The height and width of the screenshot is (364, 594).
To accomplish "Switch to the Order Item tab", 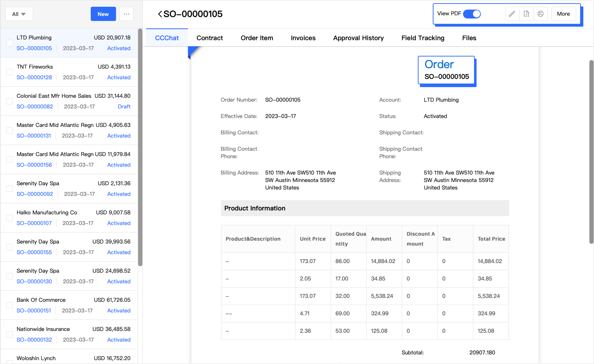I will (x=257, y=38).
